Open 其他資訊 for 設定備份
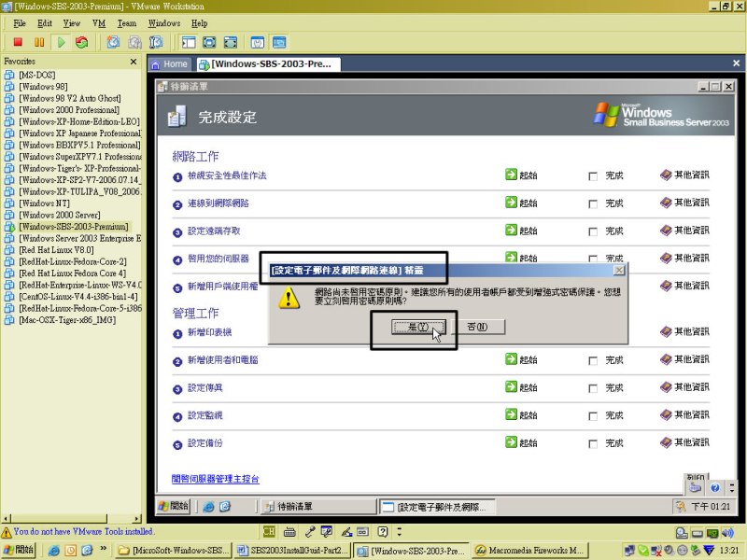The width and height of the screenshot is (747, 560). pos(684,442)
